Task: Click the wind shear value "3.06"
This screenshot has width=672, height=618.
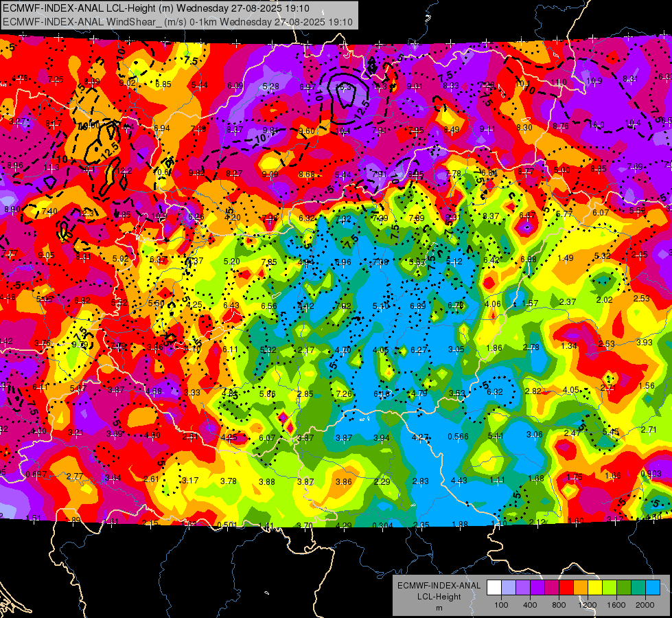Action: (535, 435)
